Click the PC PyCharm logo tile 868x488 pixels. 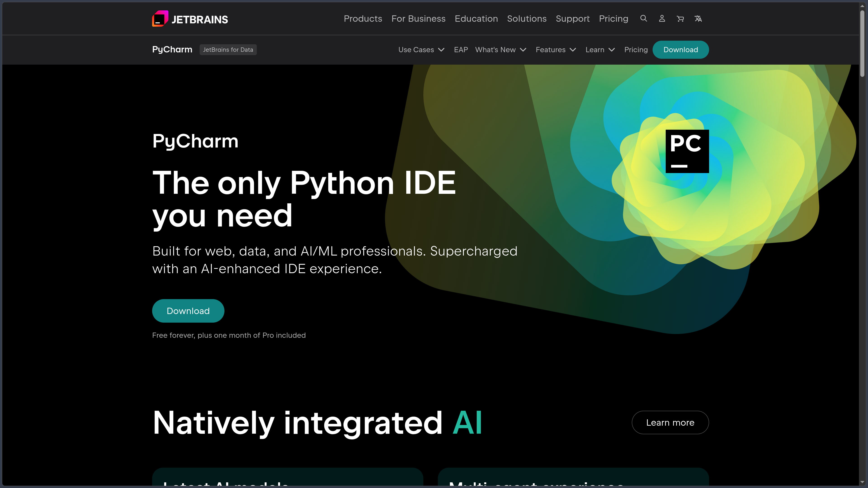pyautogui.click(x=687, y=151)
